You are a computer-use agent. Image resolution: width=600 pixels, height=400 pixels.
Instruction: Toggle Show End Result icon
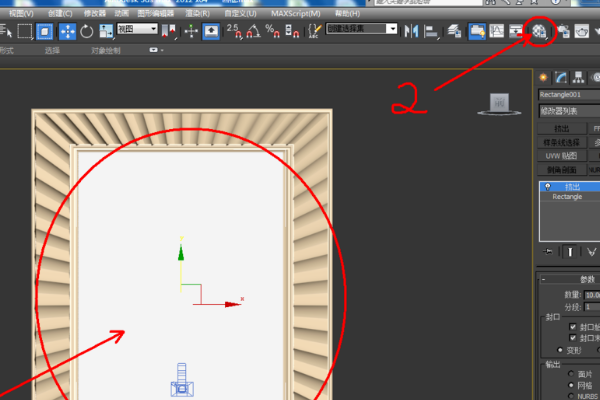tap(570, 252)
